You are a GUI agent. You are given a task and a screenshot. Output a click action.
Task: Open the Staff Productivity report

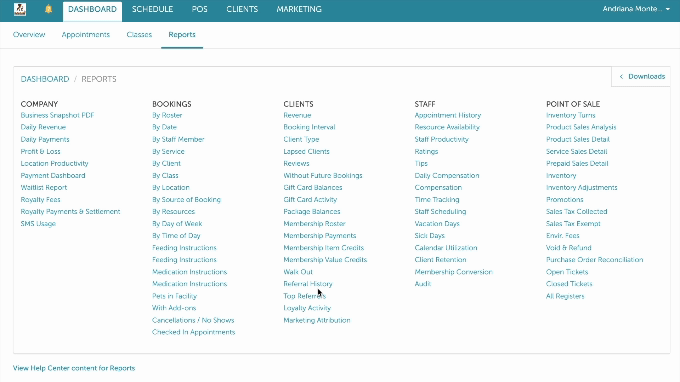point(441,140)
